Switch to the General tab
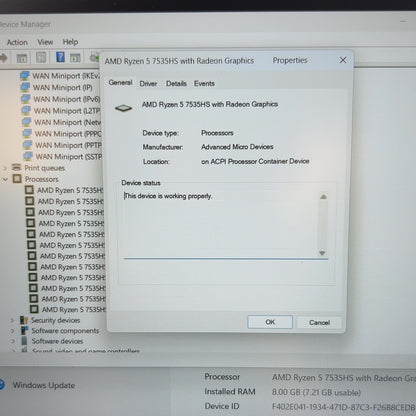 (x=120, y=82)
